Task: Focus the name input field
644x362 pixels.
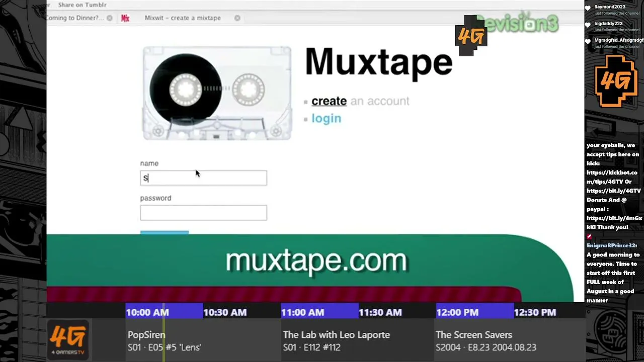Action: pos(203,178)
